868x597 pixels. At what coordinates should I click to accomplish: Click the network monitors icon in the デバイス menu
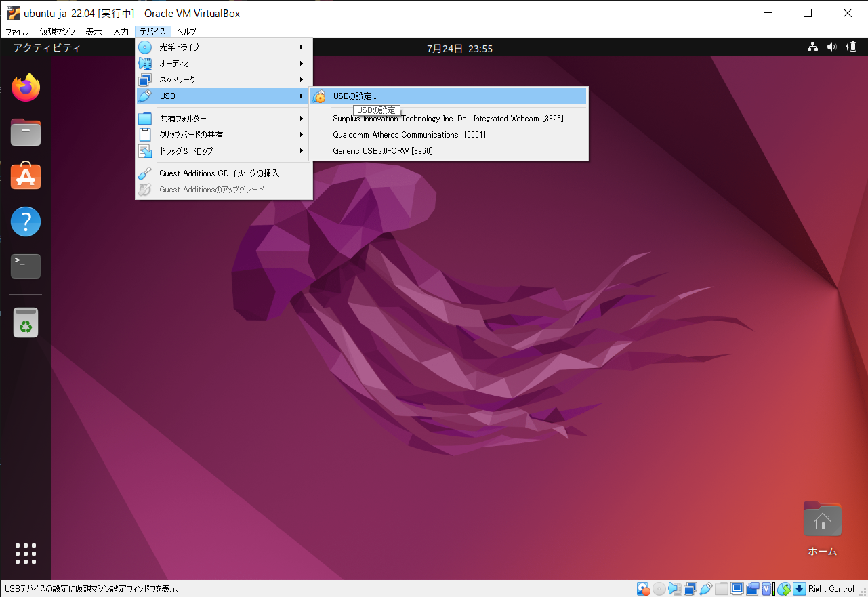pyautogui.click(x=145, y=80)
